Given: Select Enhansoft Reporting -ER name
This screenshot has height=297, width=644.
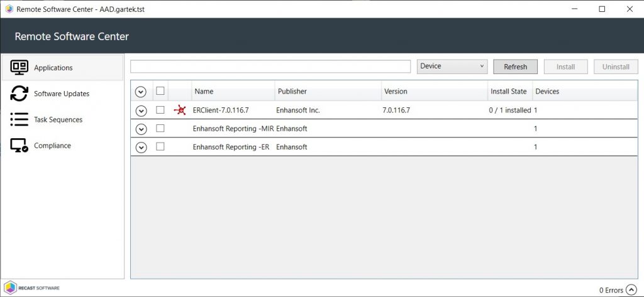Looking at the screenshot, I should (231, 147).
